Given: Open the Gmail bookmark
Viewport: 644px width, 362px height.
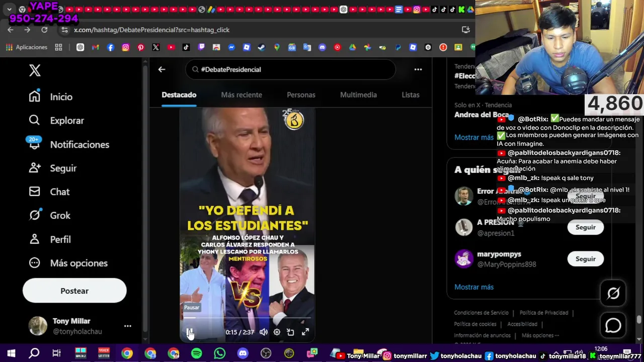Looking at the screenshot, I should (95, 47).
